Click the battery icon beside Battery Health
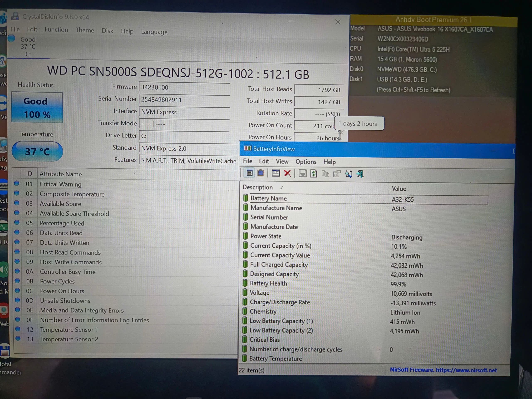This screenshot has width=532, height=399. [245, 283]
